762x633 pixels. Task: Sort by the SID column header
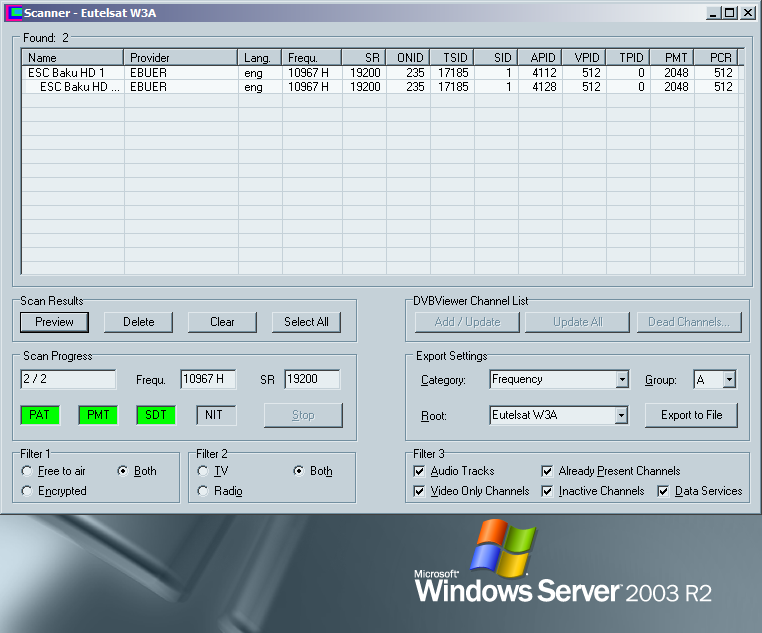click(496, 57)
